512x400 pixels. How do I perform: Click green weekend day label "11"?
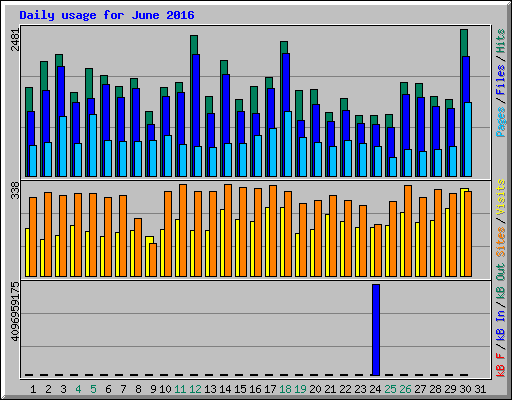pos(180,389)
